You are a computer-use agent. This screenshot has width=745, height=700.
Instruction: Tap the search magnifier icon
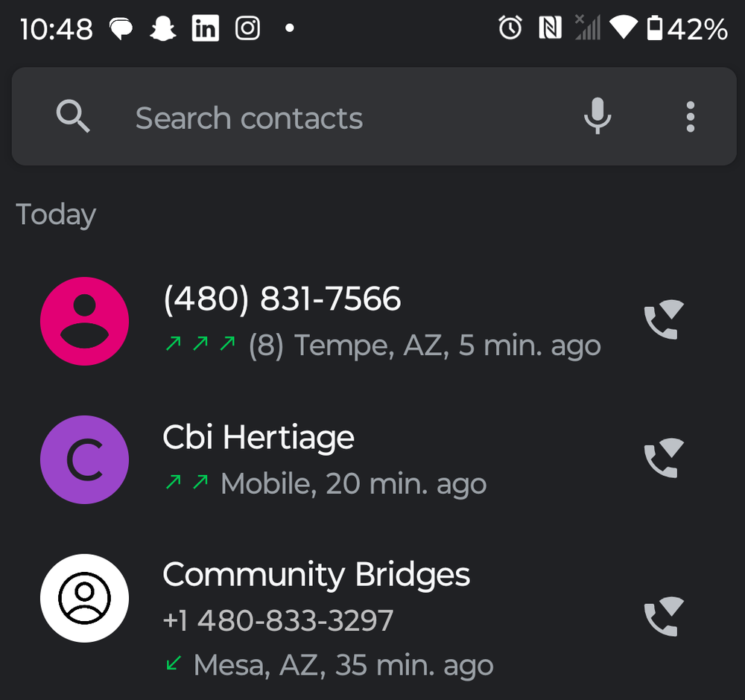tap(73, 117)
